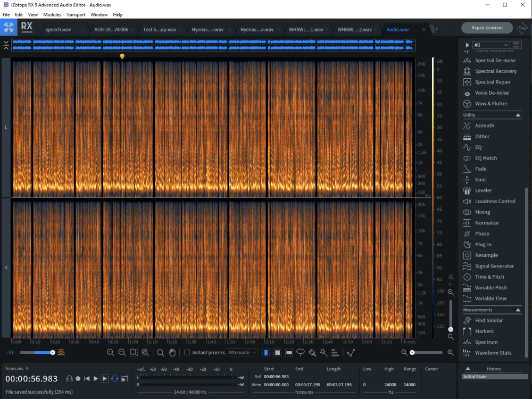Open the Resample utility
The width and height of the screenshot is (532, 399).
pos(481,255)
